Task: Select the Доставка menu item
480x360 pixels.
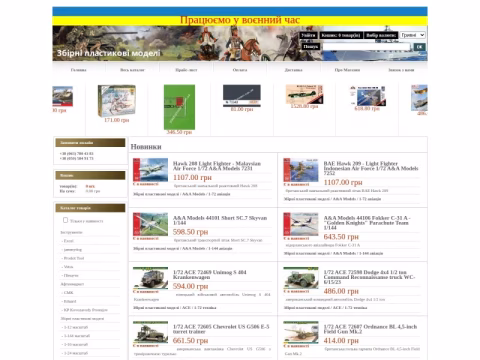Action: pos(293,70)
